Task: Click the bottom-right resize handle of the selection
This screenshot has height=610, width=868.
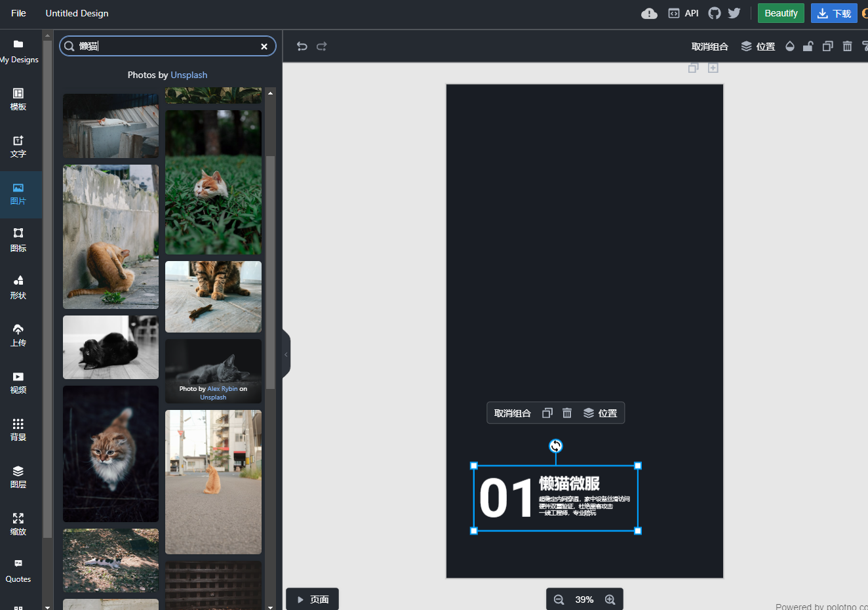Action: click(x=638, y=531)
